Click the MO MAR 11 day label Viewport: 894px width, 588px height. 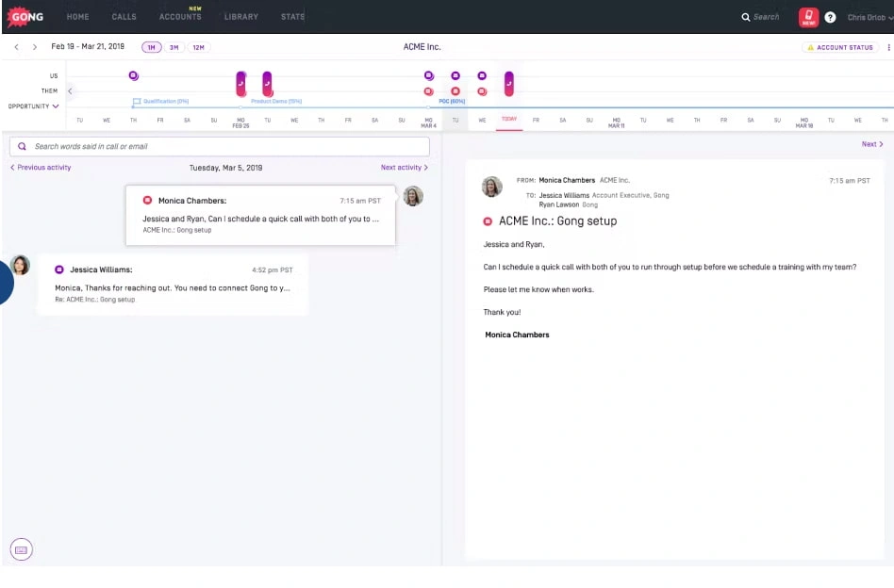(x=617, y=122)
